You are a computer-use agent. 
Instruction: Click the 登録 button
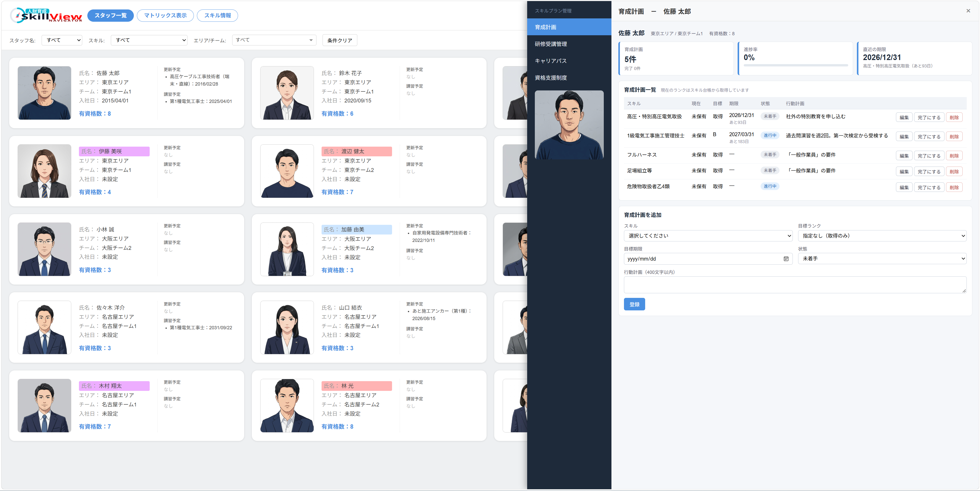pyautogui.click(x=634, y=304)
